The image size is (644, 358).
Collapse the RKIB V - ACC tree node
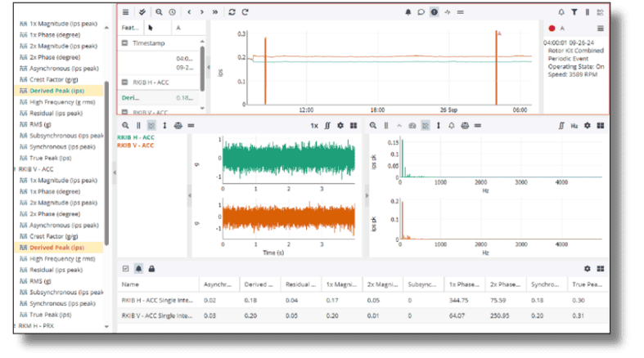coord(13,168)
